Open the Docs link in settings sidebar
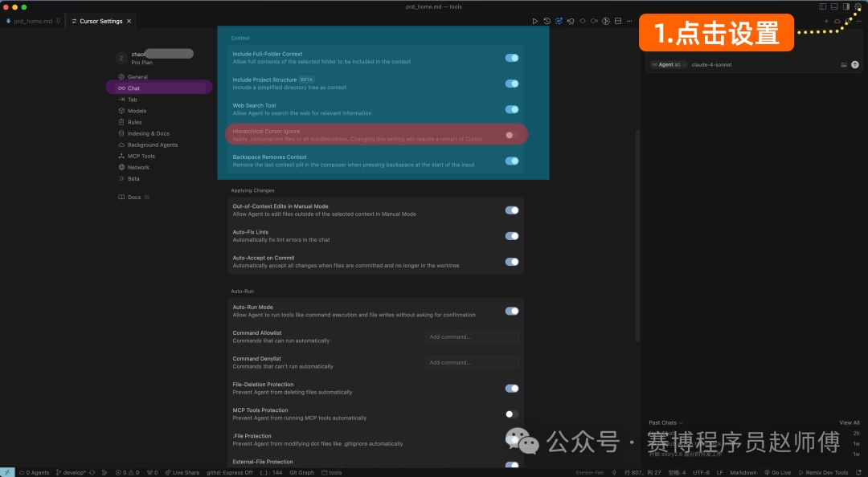 (x=134, y=197)
